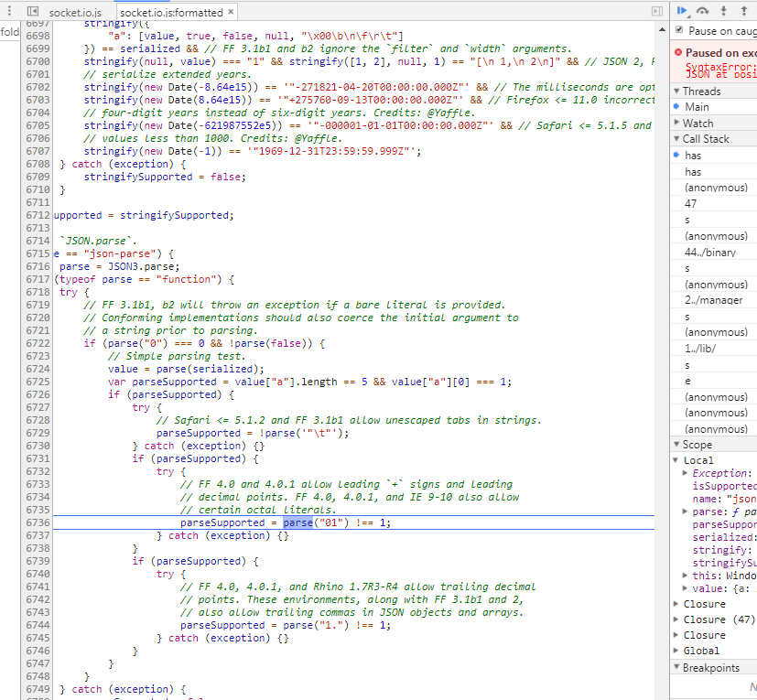
Task: Click 'stringifySupported = false;' on line 6709
Action: 165,177
